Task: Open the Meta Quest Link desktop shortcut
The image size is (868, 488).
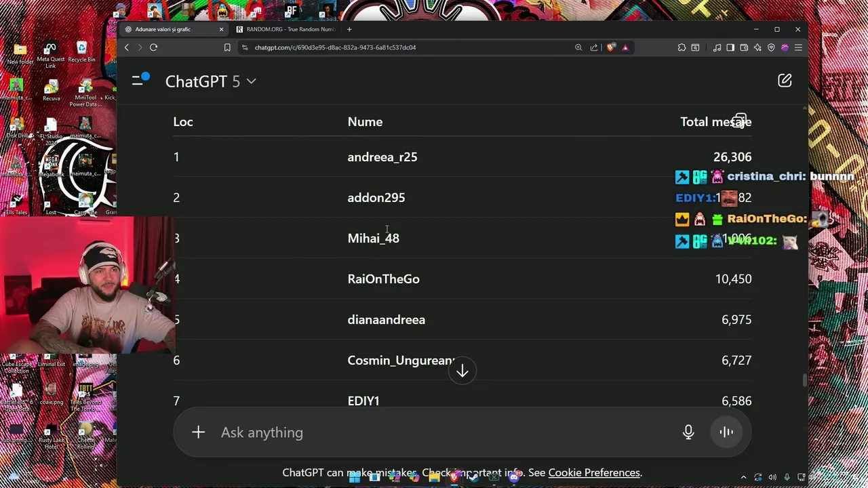Action: click(50, 55)
